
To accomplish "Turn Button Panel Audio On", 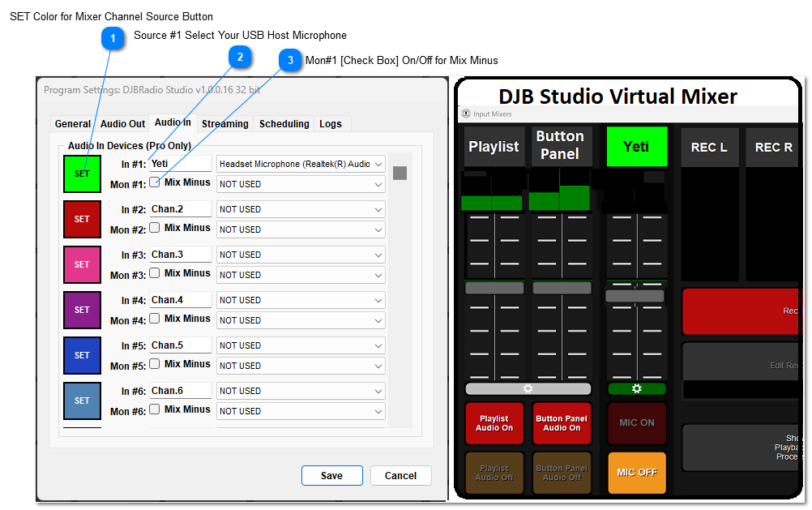I will 562,423.
